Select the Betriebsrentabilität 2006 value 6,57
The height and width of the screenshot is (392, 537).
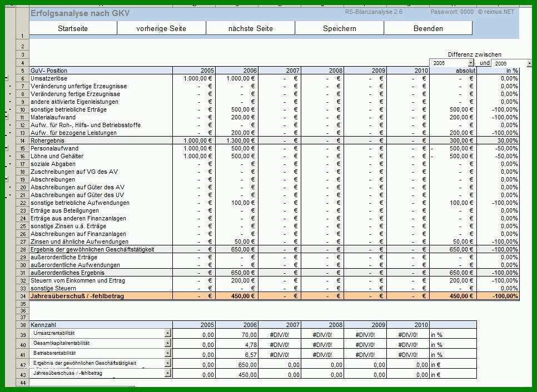237,354
